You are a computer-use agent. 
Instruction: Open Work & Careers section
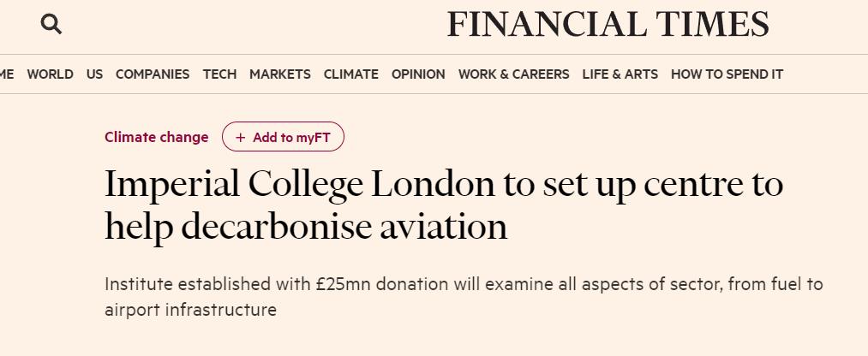514,74
